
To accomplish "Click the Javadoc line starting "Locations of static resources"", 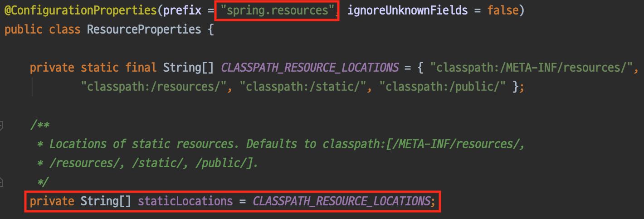I will pos(281,144).
